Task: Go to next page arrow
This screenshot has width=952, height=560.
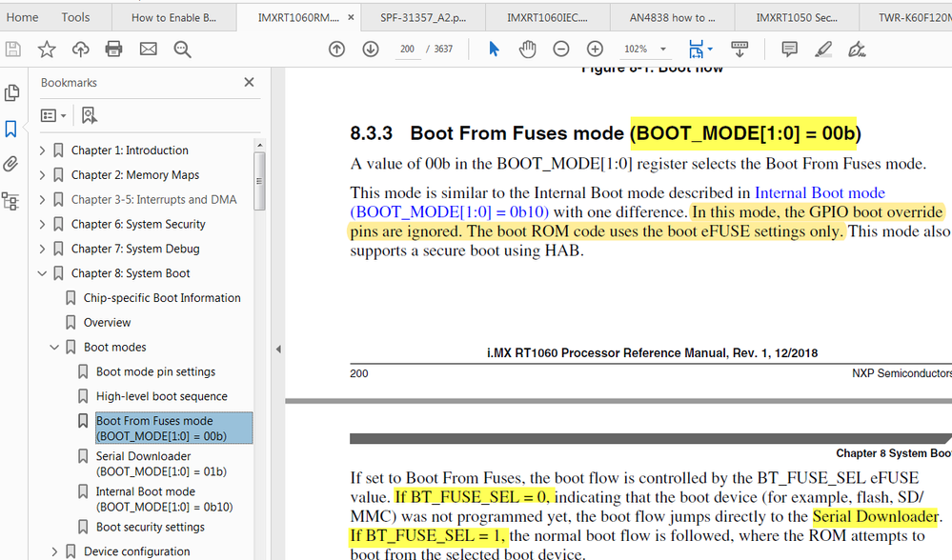Action: (371, 50)
